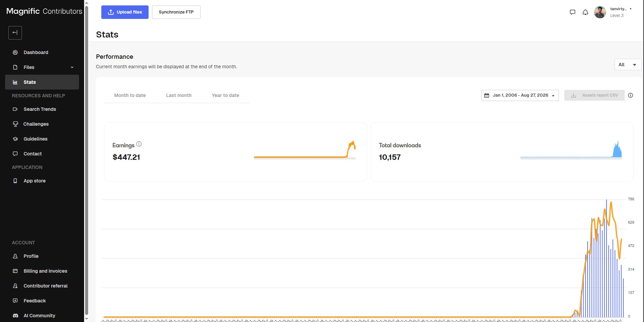Open Billing and invoices
Viewport: 644px width, 322px height.
tap(42, 271)
